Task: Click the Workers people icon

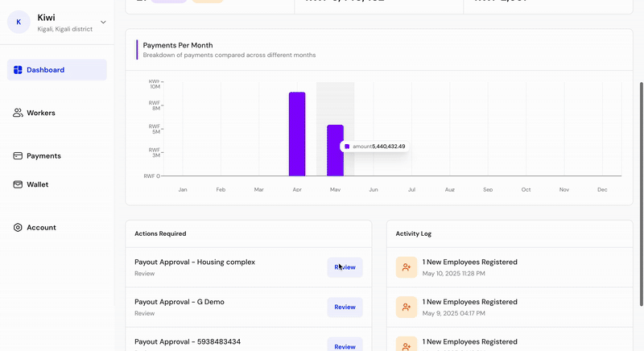Action: [18, 113]
